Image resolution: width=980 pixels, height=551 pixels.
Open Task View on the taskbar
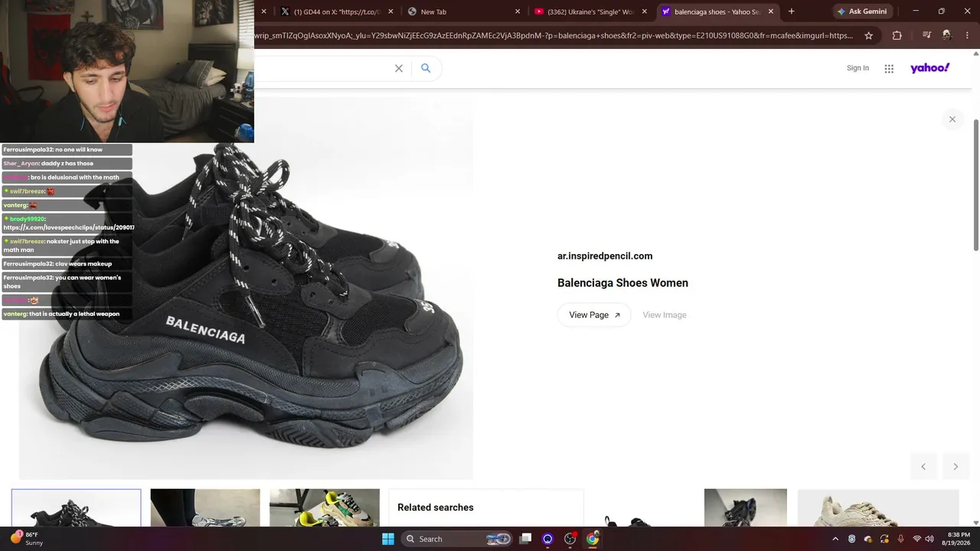525,539
